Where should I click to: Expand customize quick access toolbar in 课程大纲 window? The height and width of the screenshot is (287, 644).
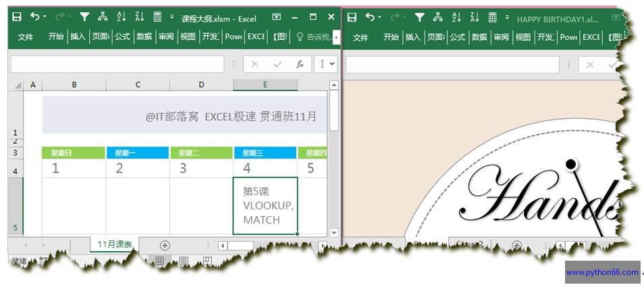(172, 17)
